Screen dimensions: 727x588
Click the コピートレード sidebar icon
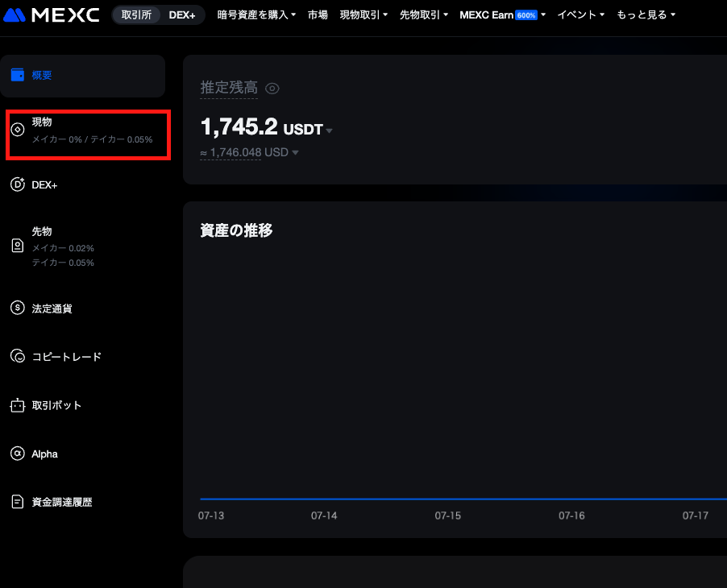coord(18,356)
